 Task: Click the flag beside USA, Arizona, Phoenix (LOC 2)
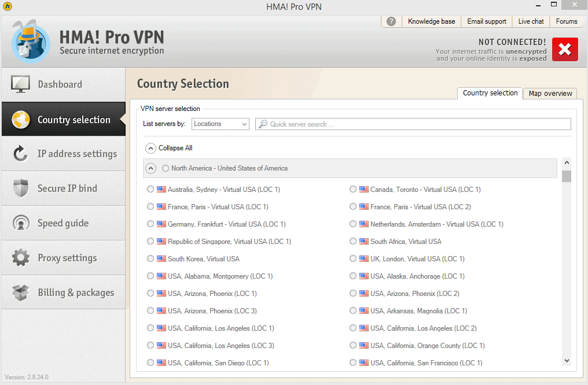(364, 293)
